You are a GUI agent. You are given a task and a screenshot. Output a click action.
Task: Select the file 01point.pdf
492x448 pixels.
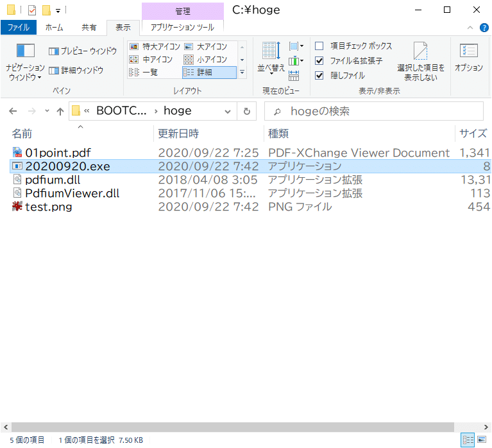pos(58,153)
